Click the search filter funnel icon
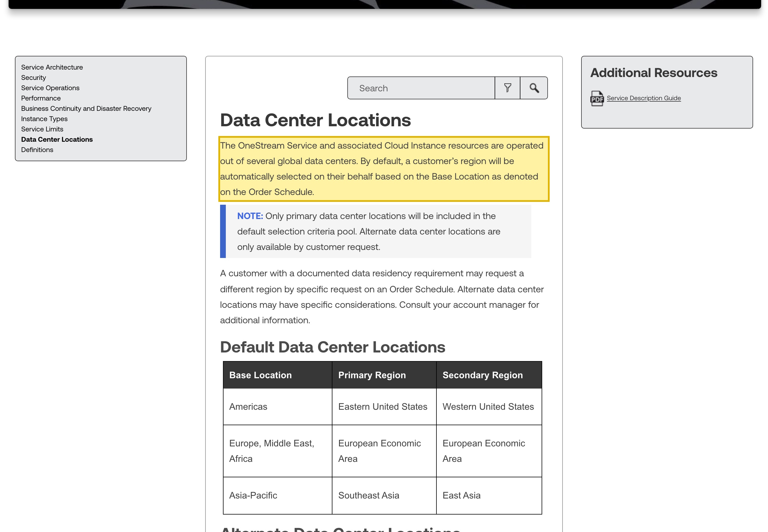This screenshot has height=532, width=768. (x=507, y=88)
